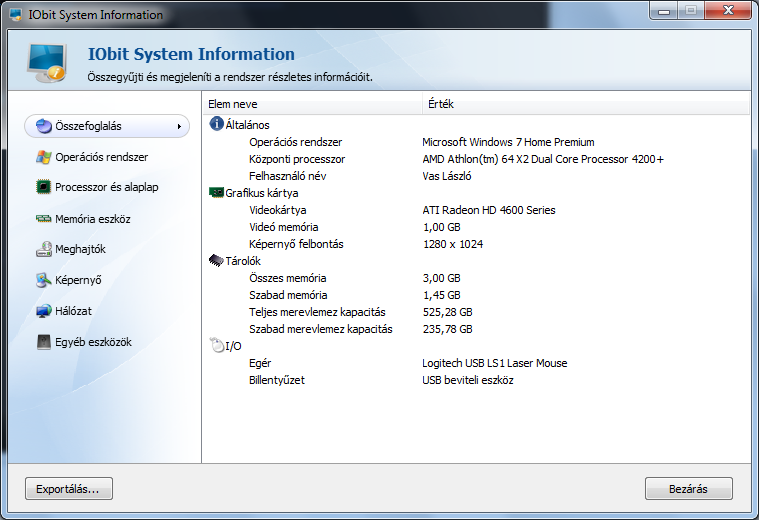Click the 1280 x 1024 resolution value

pos(453,244)
